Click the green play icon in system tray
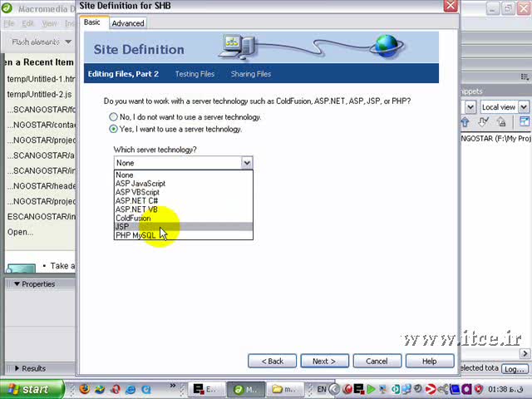The image size is (532, 399). click(x=371, y=389)
